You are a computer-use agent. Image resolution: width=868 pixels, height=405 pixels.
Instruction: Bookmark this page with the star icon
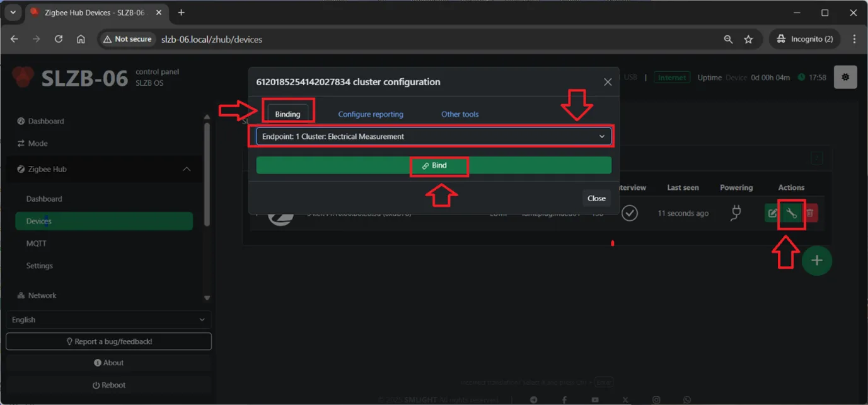pyautogui.click(x=748, y=39)
